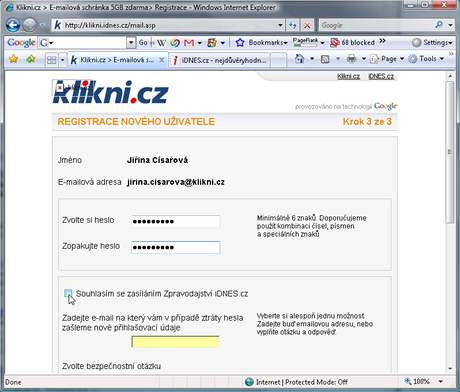Expand the Google toolbar overflow chevron
The width and height of the screenshot is (460, 392).
click(x=382, y=41)
